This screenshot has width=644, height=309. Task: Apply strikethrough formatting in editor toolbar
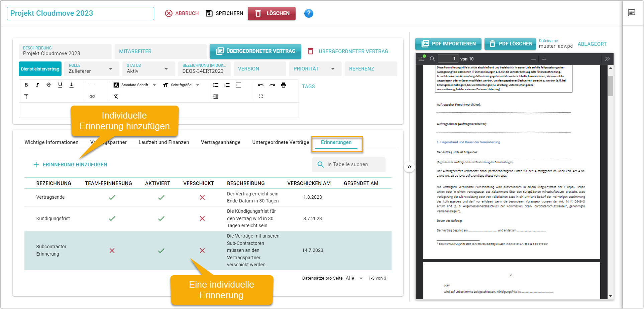click(x=49, y=85)
